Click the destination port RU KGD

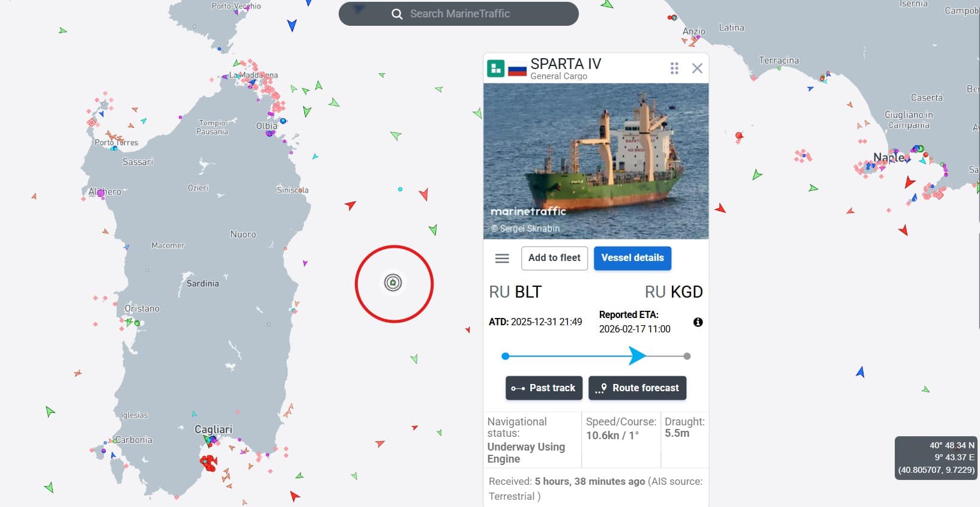[x=674, y=292]
